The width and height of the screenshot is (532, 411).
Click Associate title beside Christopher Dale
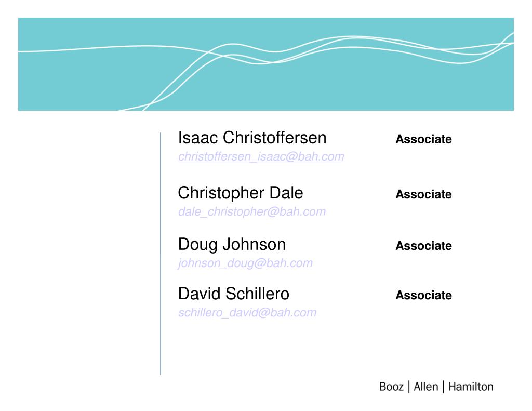[x=423, y=194]
